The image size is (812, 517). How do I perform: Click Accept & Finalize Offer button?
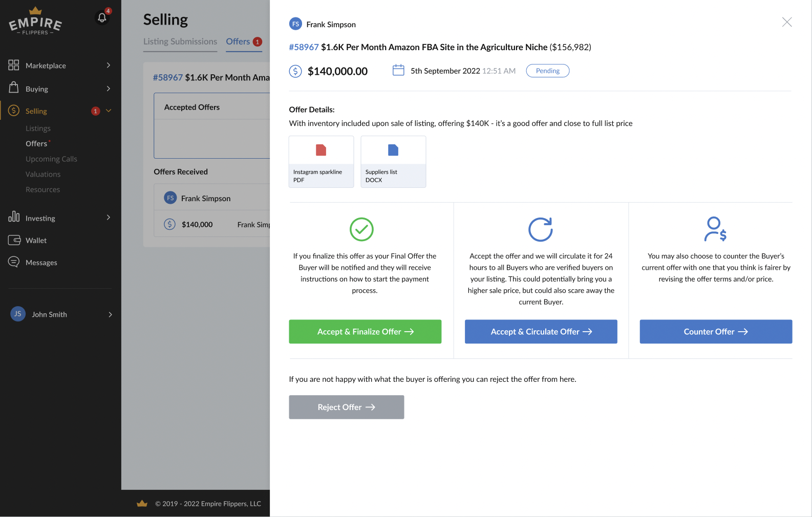[x=365, y=332]
